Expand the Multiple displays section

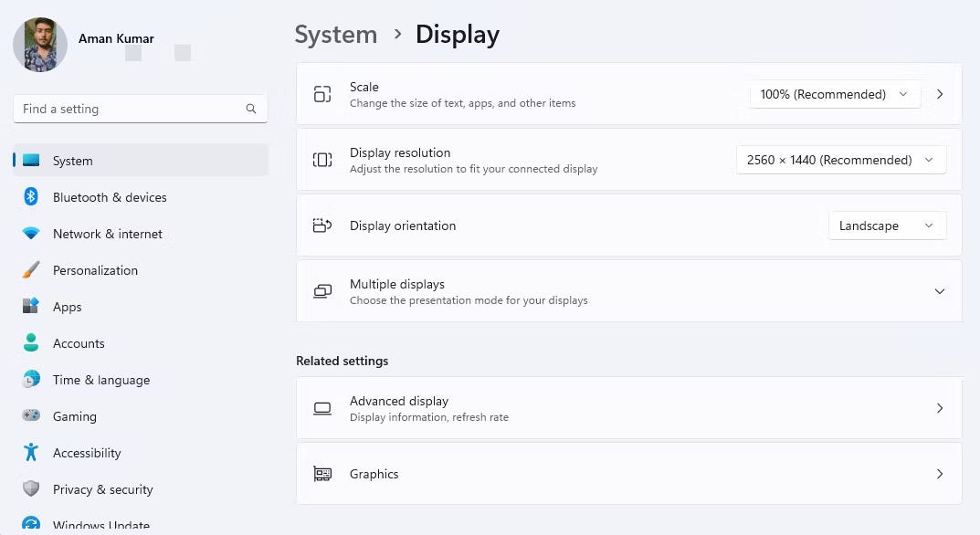939,291
